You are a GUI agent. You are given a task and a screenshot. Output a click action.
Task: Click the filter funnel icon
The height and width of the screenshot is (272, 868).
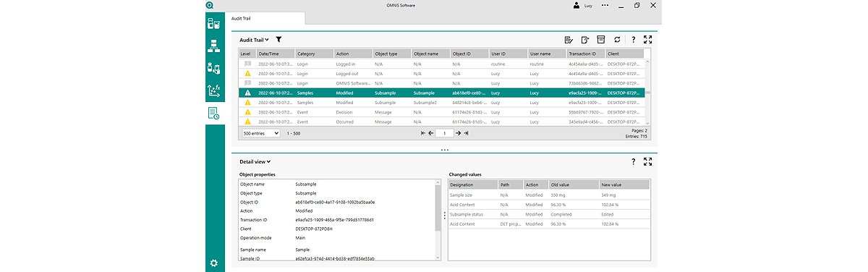point(278,40)
